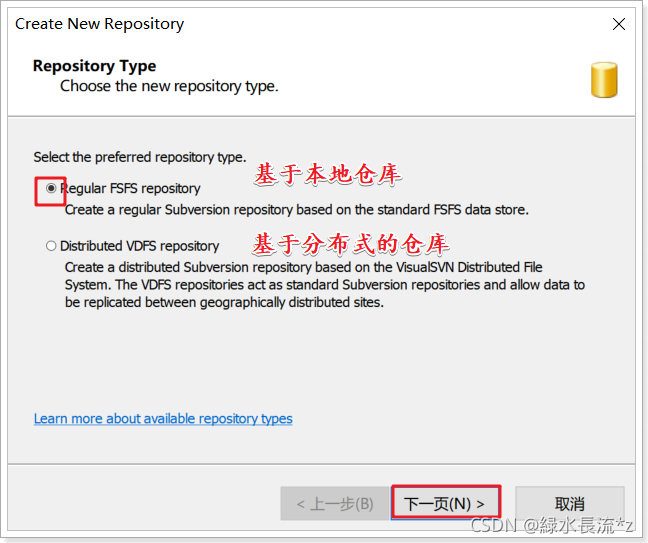Close the Create New Repository dialog
This screenshot has height=543, width=648.
[619, 24]
